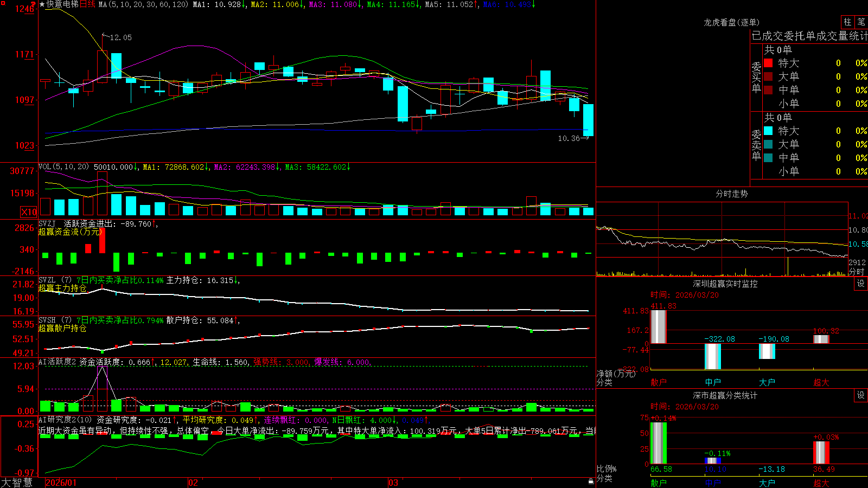
Task: Click the X10 volume scale marker
Action: 29,212
